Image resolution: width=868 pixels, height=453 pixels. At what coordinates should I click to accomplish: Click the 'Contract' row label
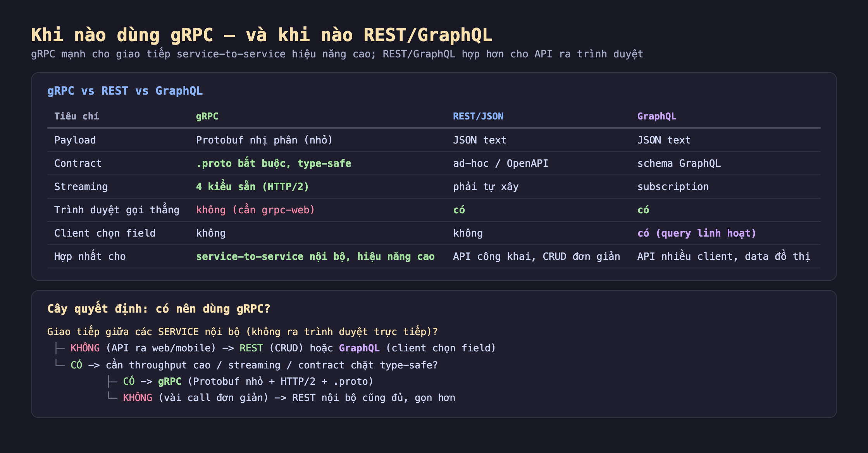coord(78,163)
